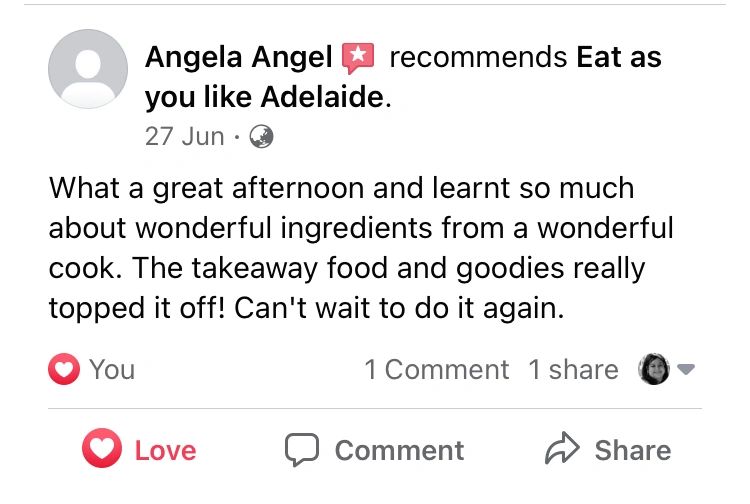This screenshot has width=750, height=504.
Task: Click the speech bubble comment icon
Action: click(x=301, y=450)
